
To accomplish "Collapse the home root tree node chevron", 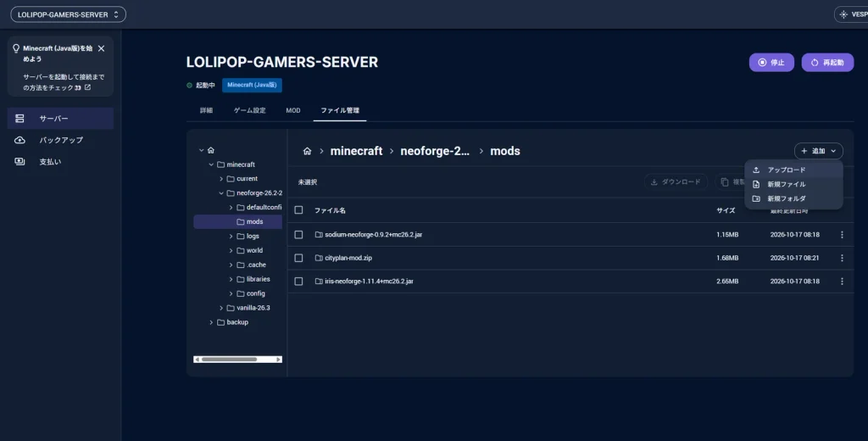I will (201, 150).
